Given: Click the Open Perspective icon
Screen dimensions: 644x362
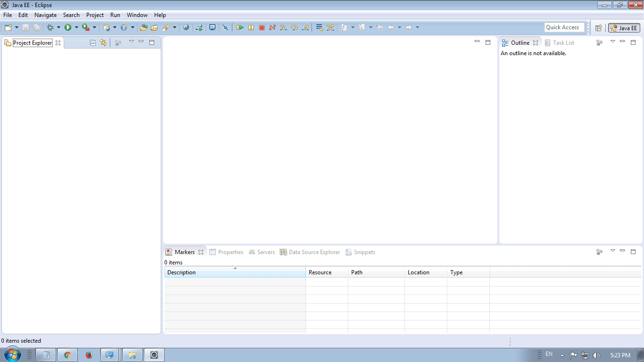Looking at the screenshot, I should coord(599,28).
